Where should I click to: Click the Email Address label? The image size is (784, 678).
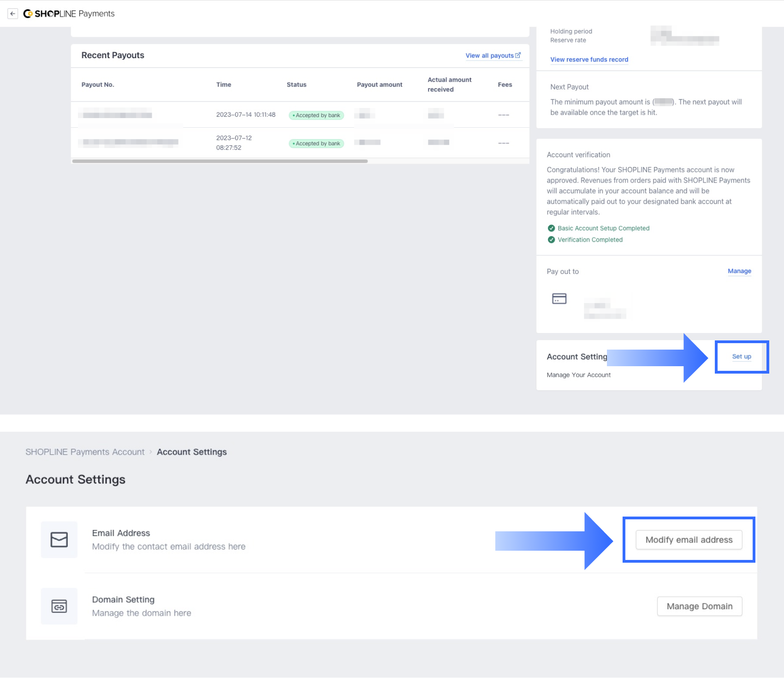(x=121, y=533)
